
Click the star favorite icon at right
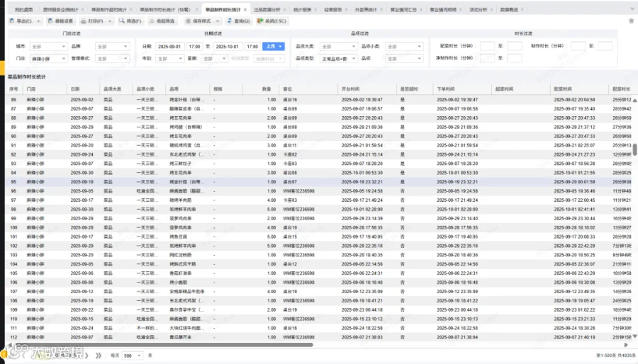coord(631,21)
